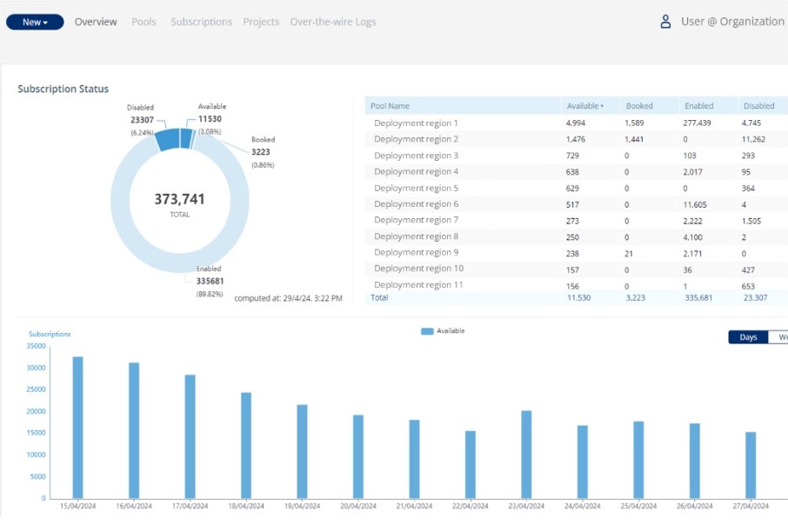Viewport: 788px width, 532px height.
Task: Sort by the Enabled column header
Action: [x=699, y=106]
